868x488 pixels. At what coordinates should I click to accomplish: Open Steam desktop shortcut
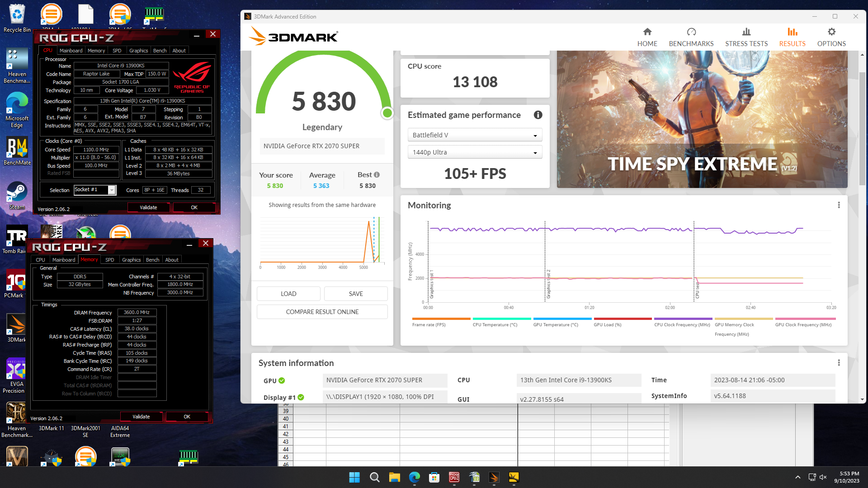pyautogui.click(x=17, y=195)
